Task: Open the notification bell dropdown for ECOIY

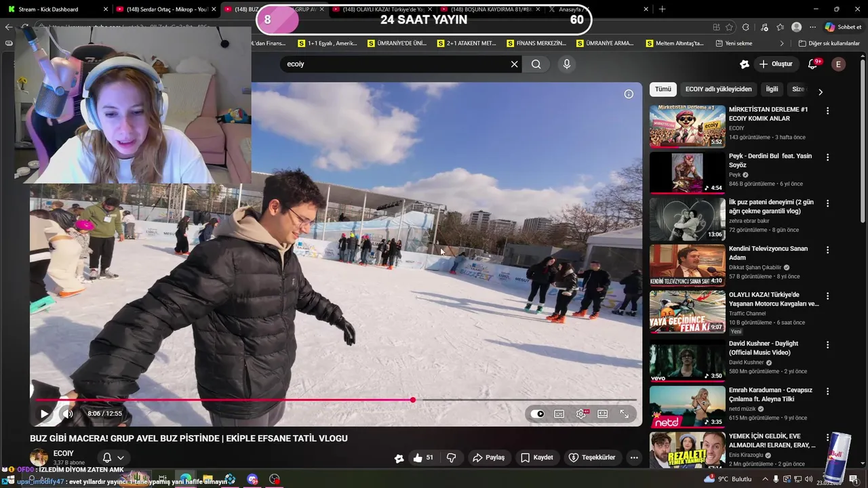Action: pos(113,457)
